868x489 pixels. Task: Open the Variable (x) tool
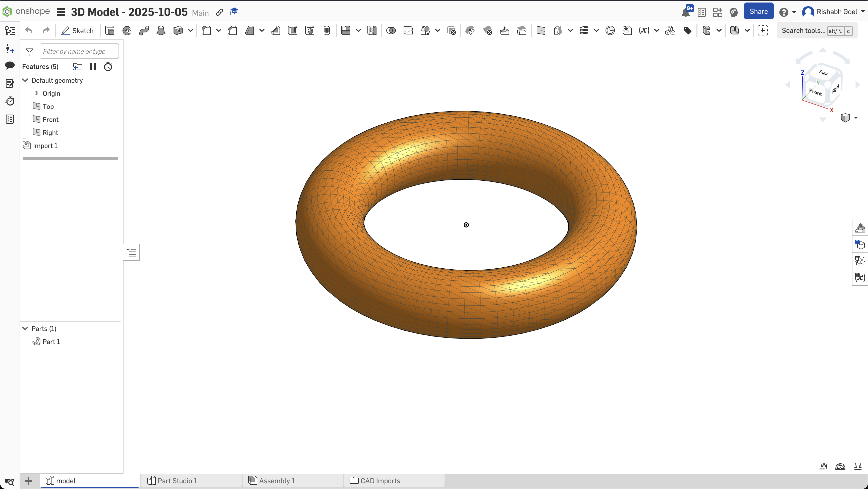(x=644, y=31)
